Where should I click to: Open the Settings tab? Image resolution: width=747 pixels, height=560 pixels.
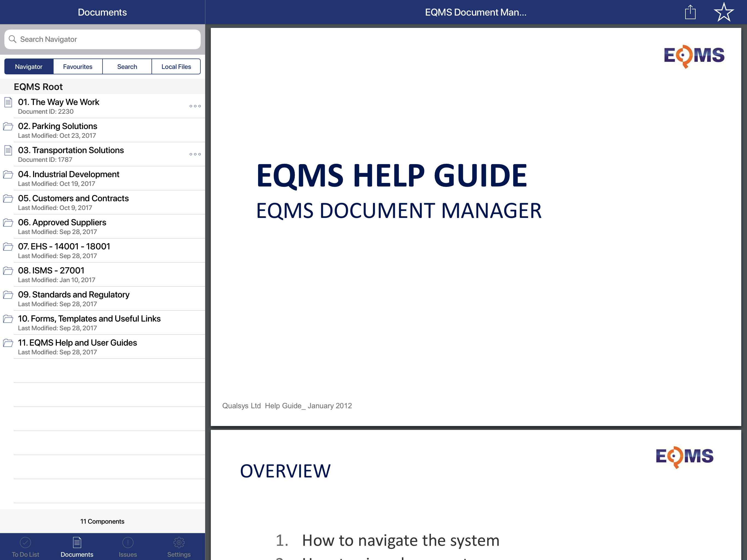coord(179,547)
